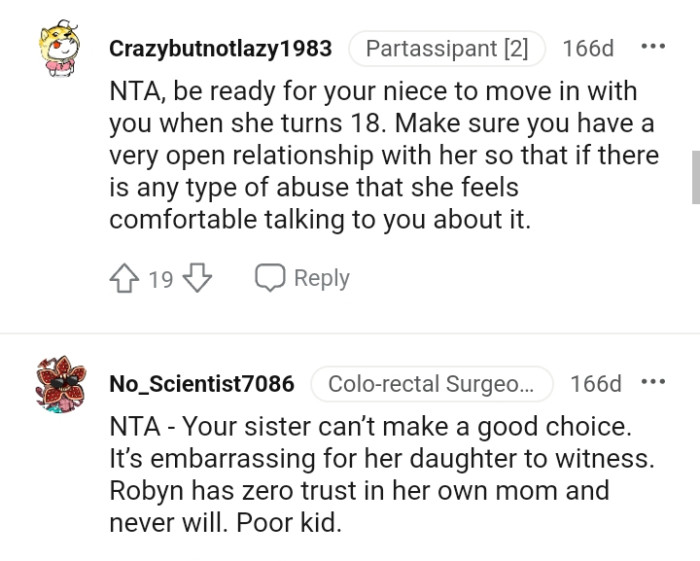Visit Crazybutnotlazy1983 username link

[221, 49]
